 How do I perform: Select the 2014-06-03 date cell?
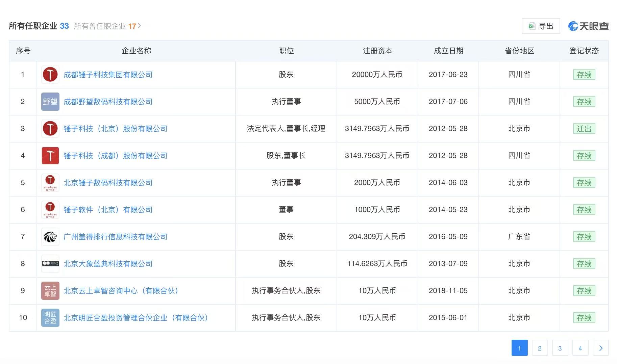point(448,183)
